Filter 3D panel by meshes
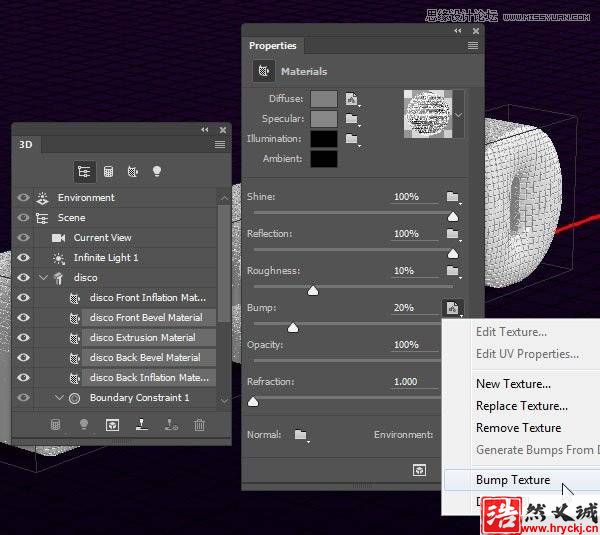Viewport: 600px width, 535px height. coord(109,171)
